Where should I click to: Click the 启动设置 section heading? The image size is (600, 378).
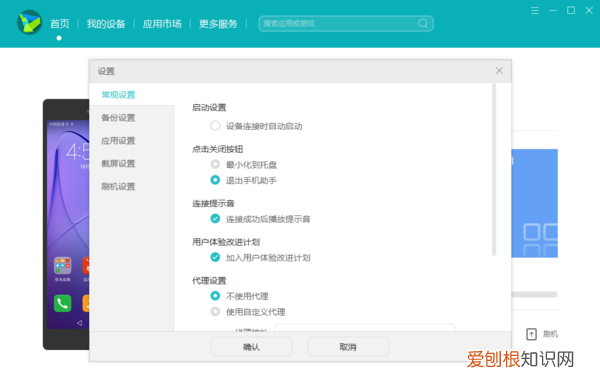tap(209, 108)
